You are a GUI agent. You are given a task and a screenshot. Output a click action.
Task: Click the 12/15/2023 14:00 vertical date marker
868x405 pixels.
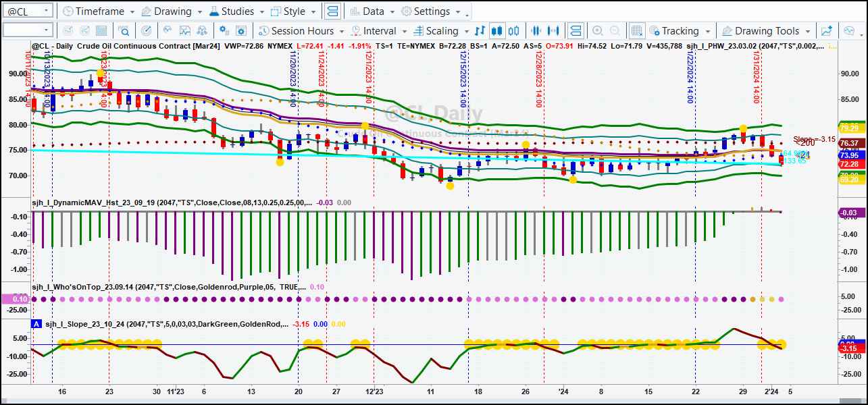[463, 78]
